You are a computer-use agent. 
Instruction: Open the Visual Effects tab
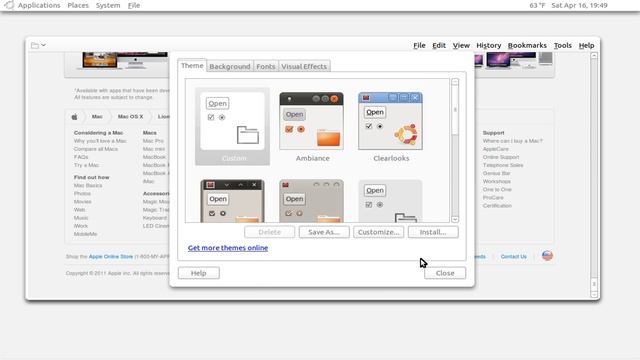coord(304,66)
